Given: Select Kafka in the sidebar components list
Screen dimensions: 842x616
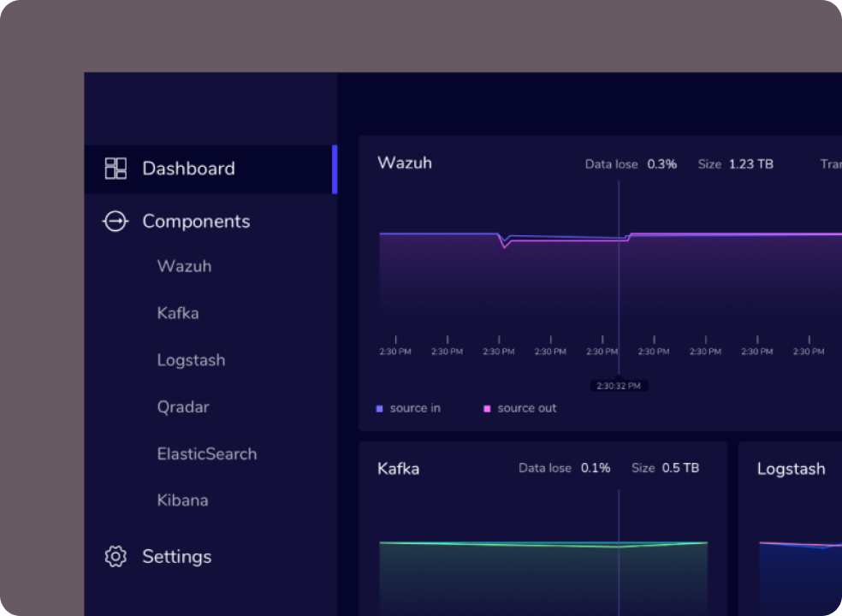Looking at the screenshot, I should click(178, 313).
